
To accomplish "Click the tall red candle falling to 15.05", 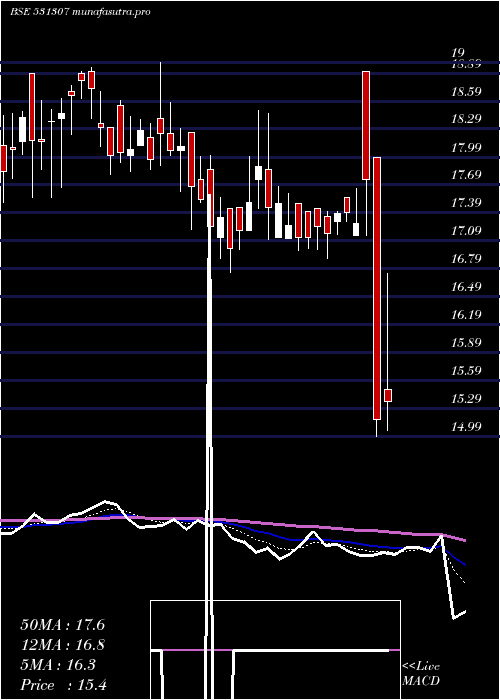I will 377,288.
